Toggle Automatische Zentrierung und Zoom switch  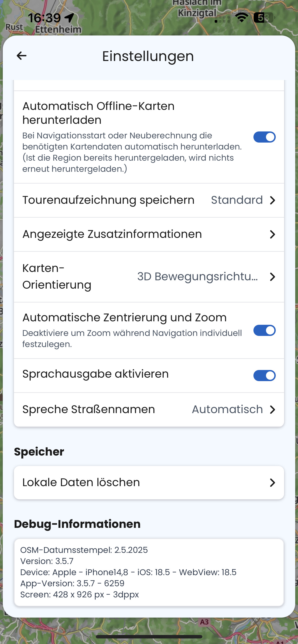[x=265, y=331]
